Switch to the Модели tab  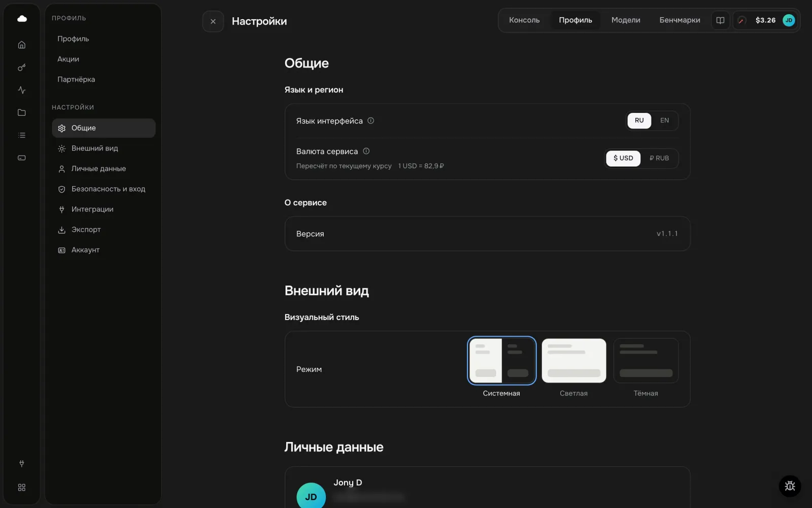coord(626,20)
